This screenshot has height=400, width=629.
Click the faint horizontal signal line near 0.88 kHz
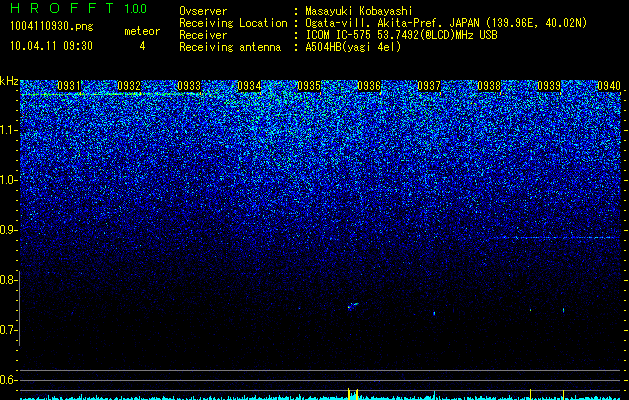pyautogui.click(x=554, y=238)
